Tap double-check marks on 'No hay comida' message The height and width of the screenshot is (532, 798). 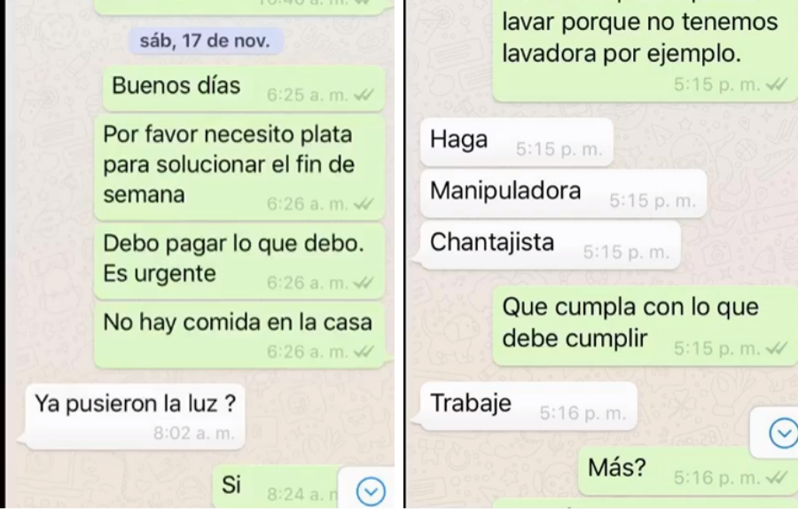(x=364, y=352)
